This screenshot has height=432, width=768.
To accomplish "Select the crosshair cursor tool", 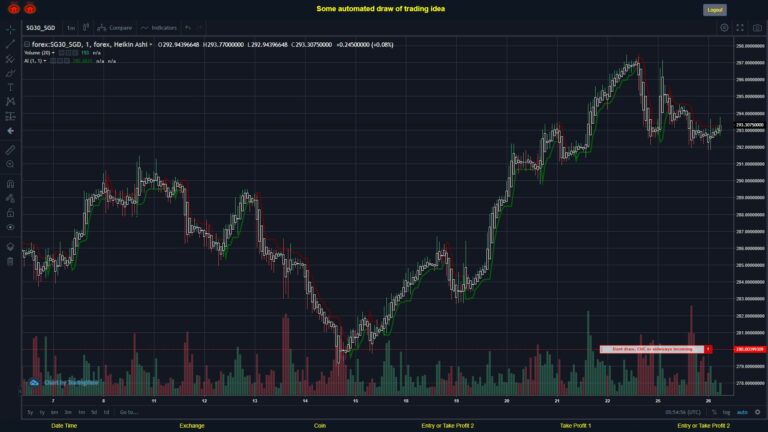I will [x=10, y=30].
